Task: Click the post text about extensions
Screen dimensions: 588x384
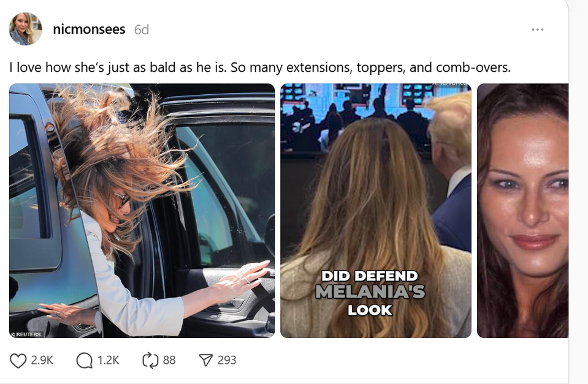Action: tap(260, 67)
